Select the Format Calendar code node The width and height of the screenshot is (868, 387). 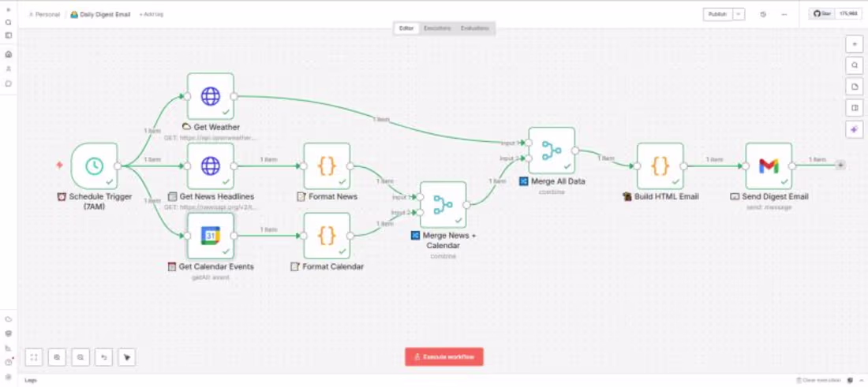pyautogui.click(x=327, y=236)
